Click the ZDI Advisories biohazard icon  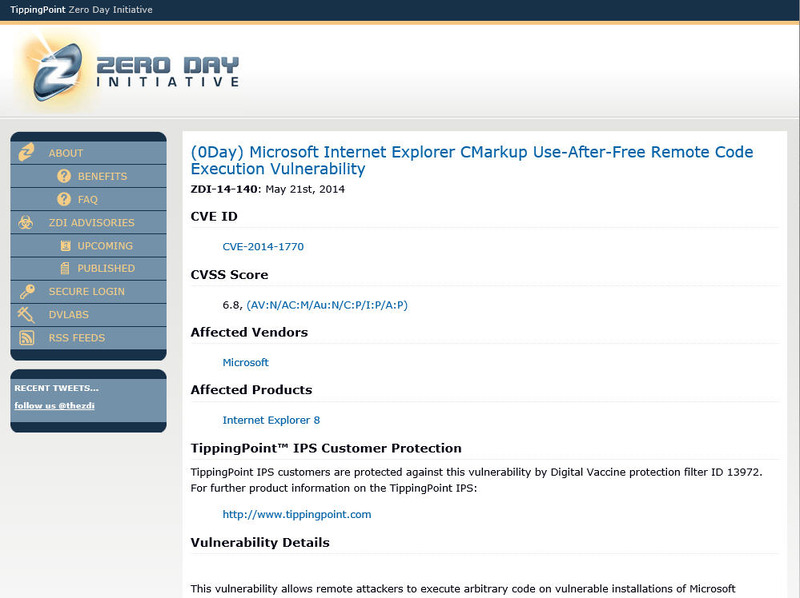pos(28,222)
